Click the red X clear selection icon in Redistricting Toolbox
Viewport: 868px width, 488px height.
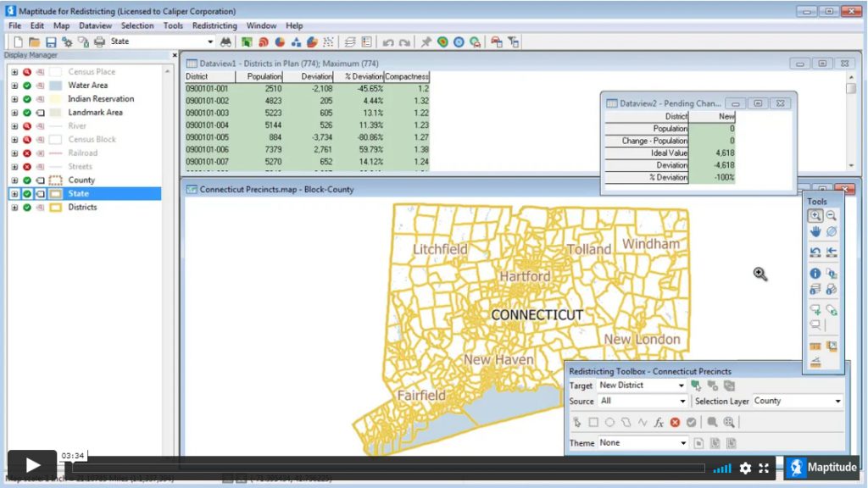tap(676, 422)
